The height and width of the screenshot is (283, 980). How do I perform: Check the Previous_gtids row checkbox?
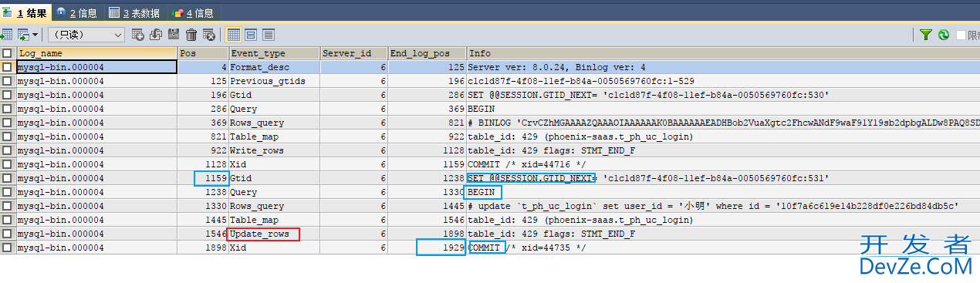tap(7, 81)
